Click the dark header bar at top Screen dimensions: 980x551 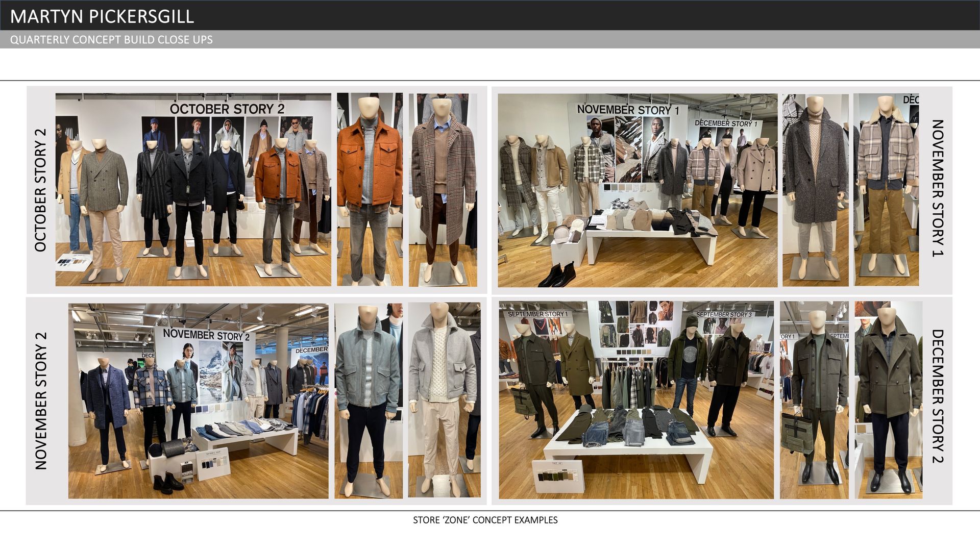561,15
